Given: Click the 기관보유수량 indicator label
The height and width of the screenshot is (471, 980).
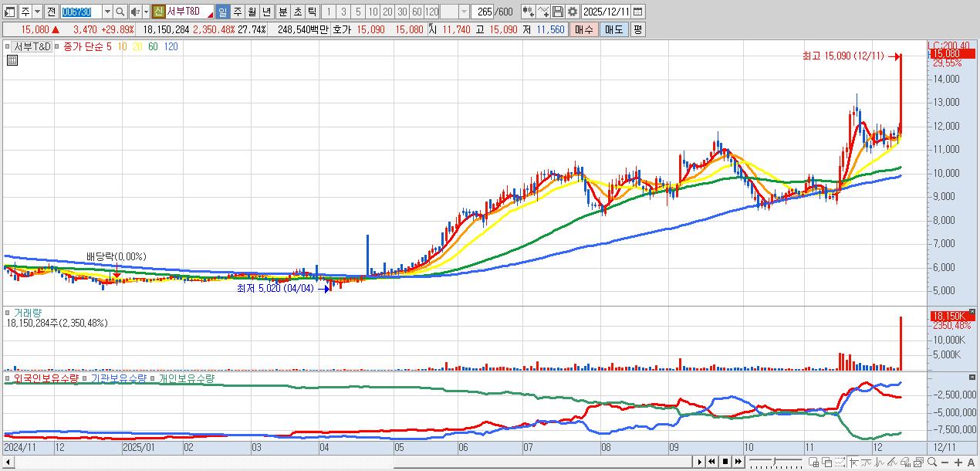Looking at the screenshot, I should pos(118,378).
